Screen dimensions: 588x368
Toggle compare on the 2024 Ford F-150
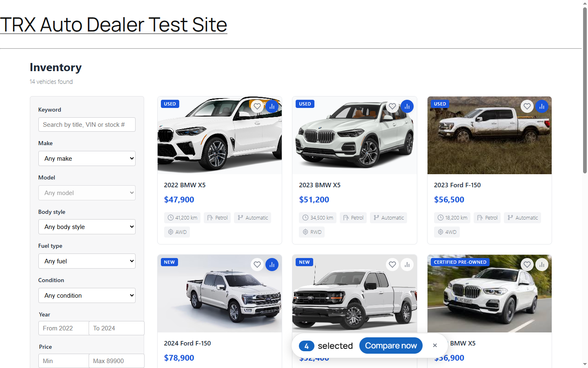coord(272,265)
